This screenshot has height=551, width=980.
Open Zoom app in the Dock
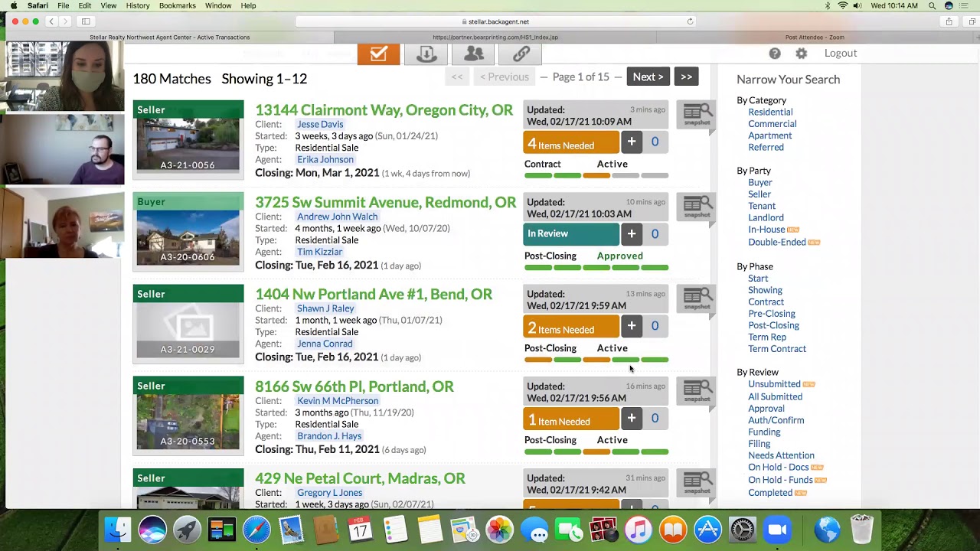(777, 530)
